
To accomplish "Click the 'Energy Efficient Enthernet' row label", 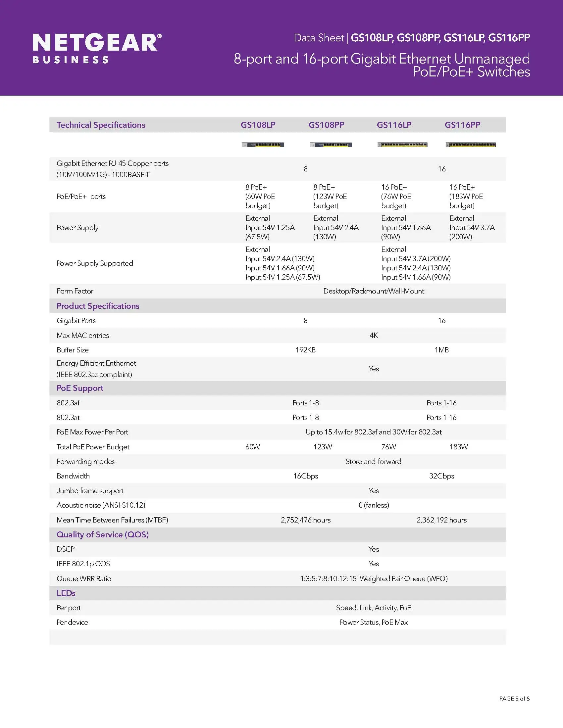I will pyautogui.click(x=96, y=363).
